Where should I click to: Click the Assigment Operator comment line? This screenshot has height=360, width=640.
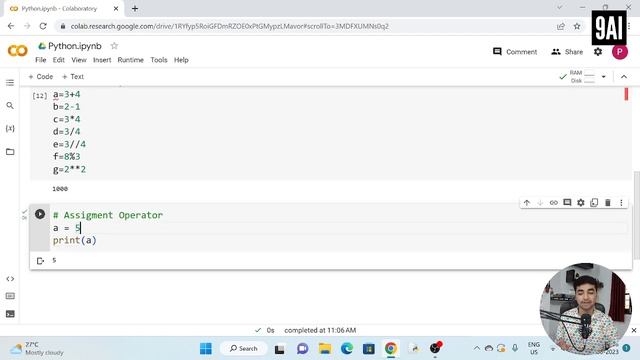[108, 215]
